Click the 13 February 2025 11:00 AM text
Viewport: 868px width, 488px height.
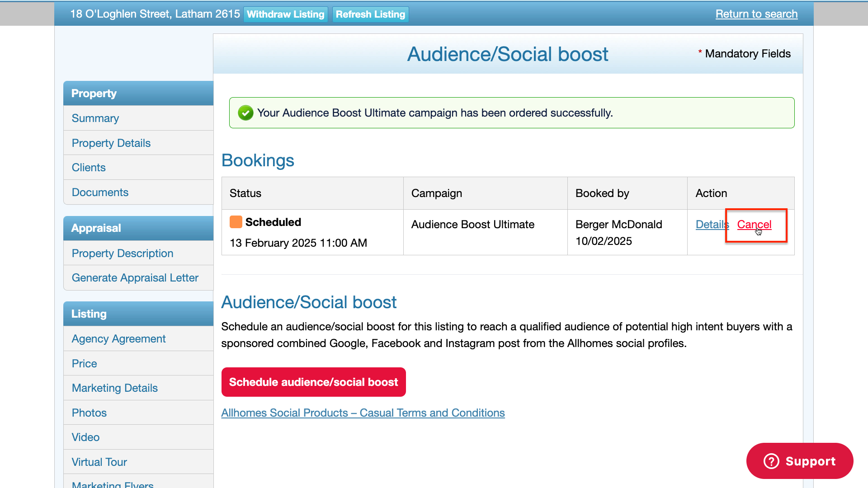(298, 243)
